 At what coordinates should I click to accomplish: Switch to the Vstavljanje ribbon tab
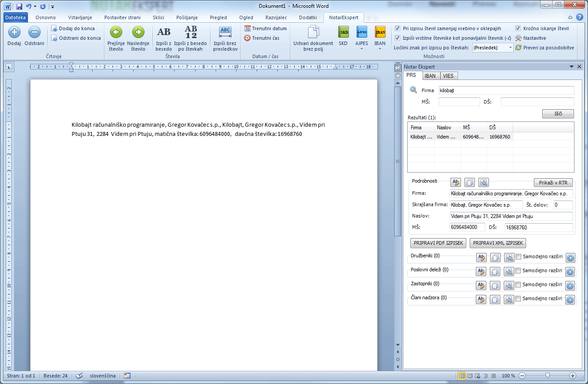click(80, 17)
